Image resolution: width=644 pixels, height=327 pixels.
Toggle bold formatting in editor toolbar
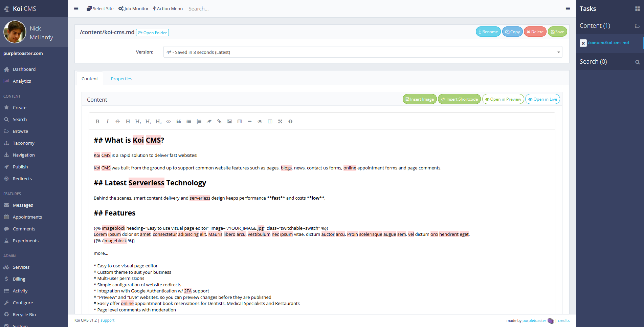[97, 121]
